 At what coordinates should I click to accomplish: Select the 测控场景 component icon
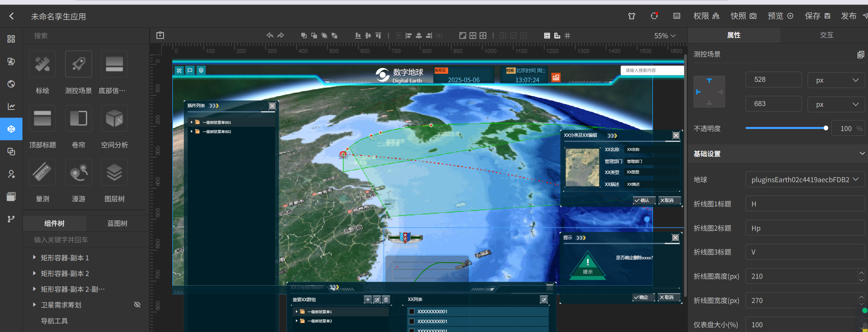pos(78,64)
